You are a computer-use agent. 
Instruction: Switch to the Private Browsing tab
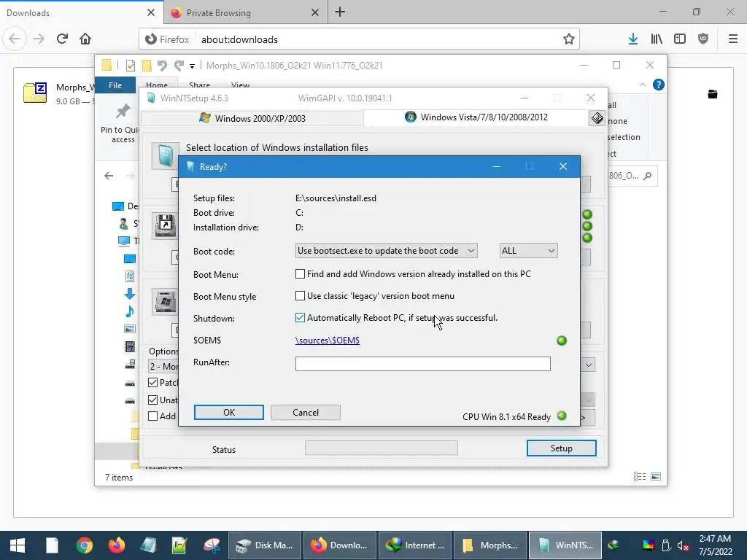245,12
